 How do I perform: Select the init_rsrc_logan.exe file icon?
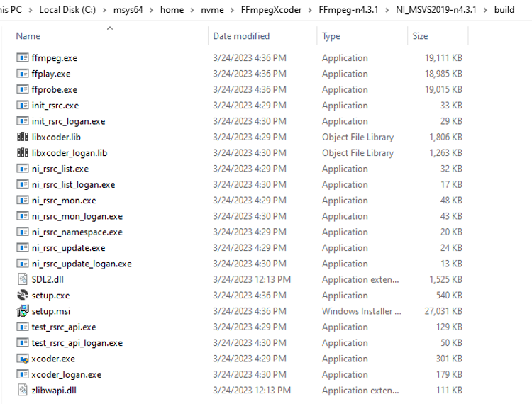pos(23,121)
